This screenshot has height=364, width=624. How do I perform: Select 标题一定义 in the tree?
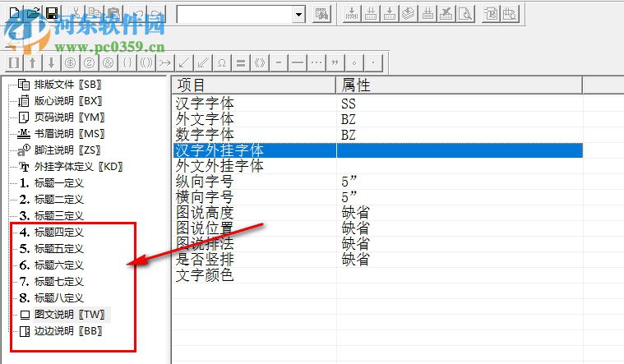[x=59, y=183]
